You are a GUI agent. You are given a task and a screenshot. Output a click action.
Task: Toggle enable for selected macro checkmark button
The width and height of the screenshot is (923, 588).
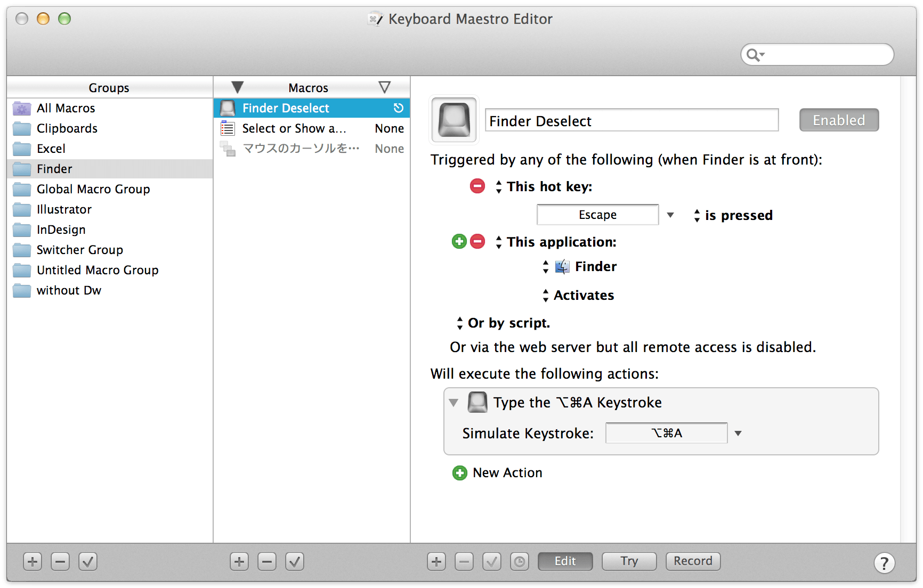[x=295, y=561]
